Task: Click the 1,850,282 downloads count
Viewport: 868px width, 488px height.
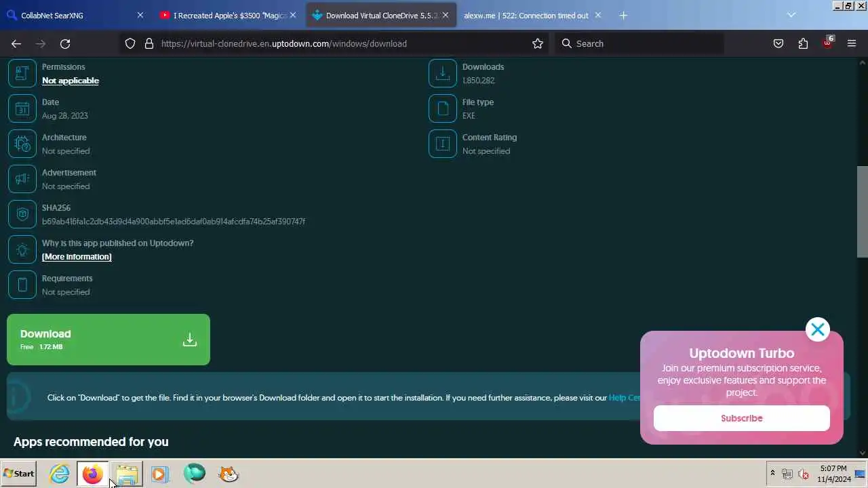Action: point(478,81)
